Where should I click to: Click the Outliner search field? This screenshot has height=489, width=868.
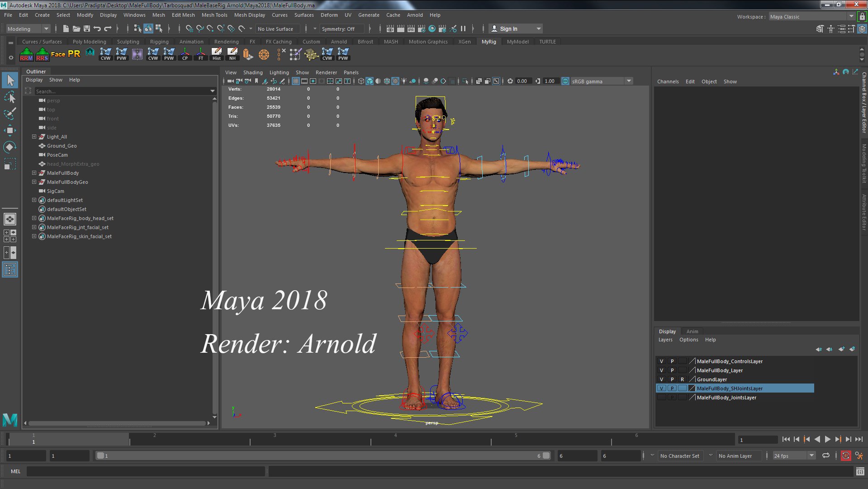(122, 91)
